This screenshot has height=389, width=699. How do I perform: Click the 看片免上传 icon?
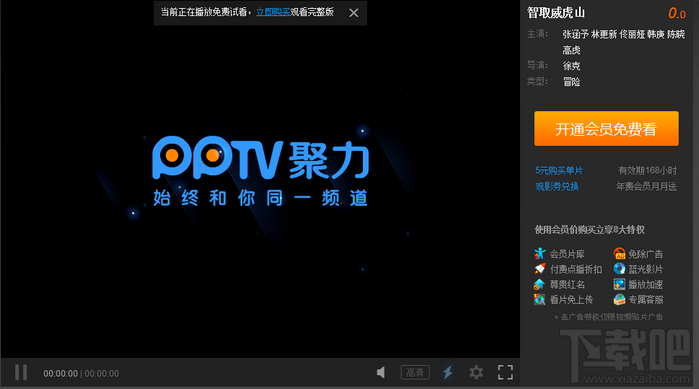[539, 299]
